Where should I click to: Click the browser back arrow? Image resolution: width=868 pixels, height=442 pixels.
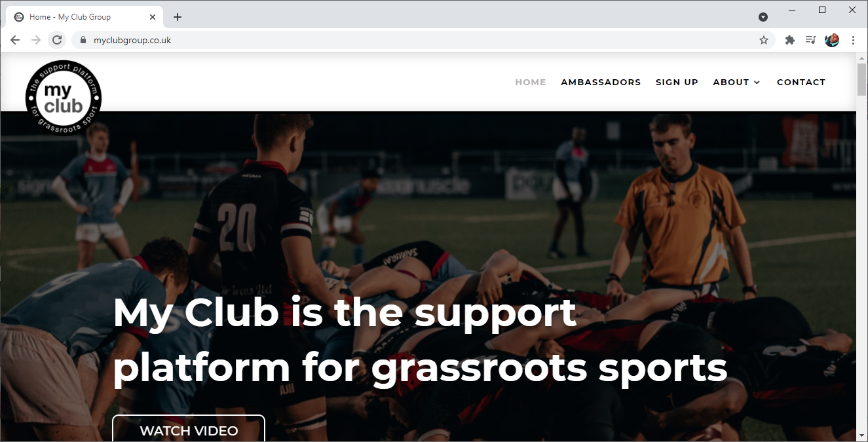pyautogui.click(x=15, y=40)
